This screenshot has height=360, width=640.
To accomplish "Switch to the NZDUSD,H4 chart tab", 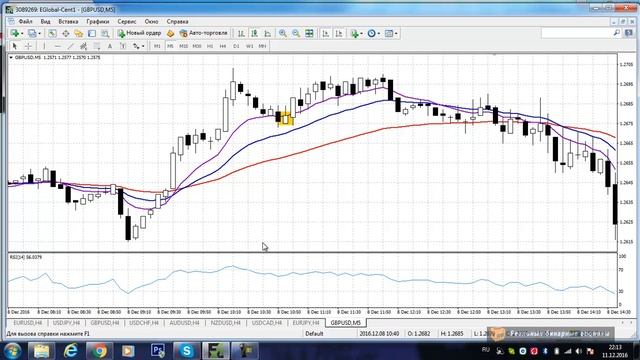I will [225, 323].
